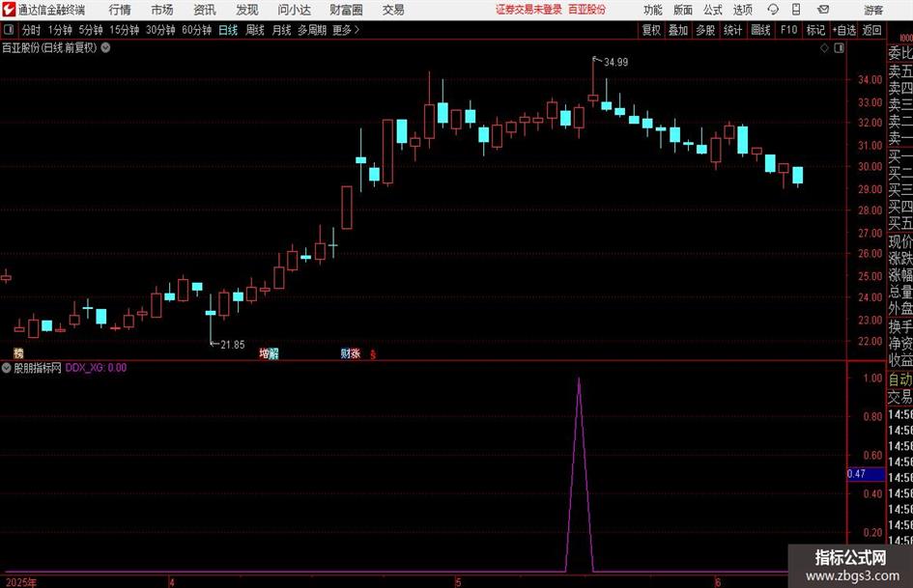Screen dimensions: 913x588
Task: Open the mobile phone icon in top bar
Action: 796,10
